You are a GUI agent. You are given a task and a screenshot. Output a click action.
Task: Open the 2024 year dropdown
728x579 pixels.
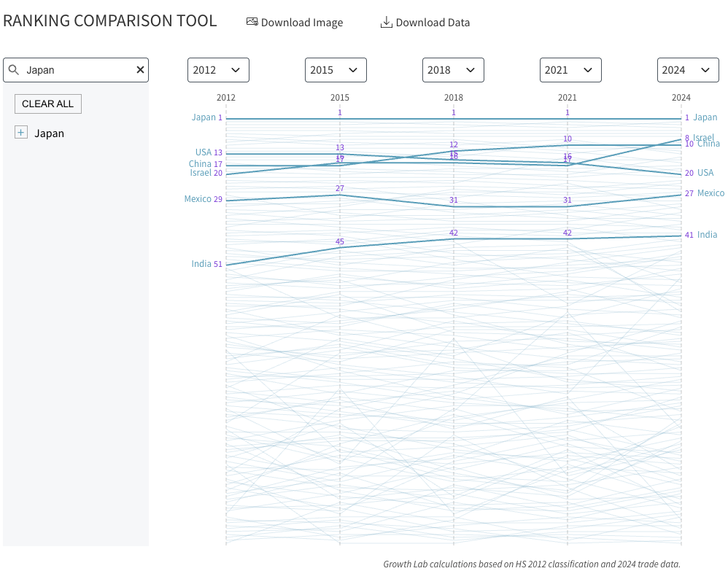pos(688,70)
